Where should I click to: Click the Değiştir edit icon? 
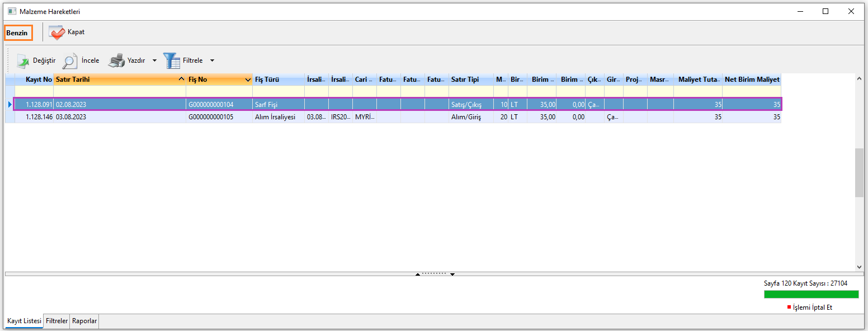point(23,61)
